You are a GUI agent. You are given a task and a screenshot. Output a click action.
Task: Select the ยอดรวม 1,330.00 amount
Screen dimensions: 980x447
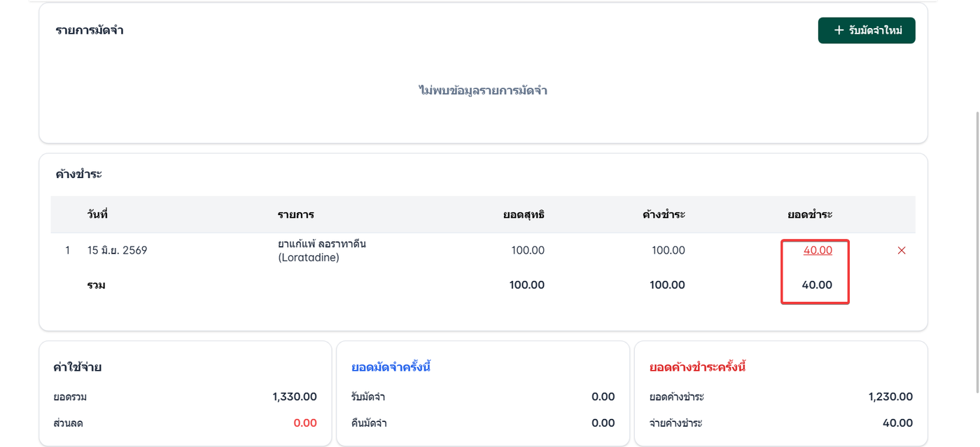pos(295,397)
